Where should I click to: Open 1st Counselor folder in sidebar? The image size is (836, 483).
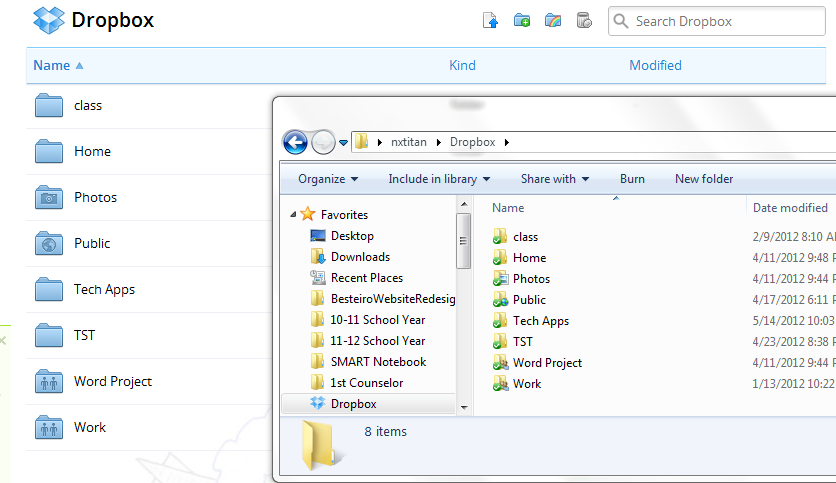tap(367, 383)
